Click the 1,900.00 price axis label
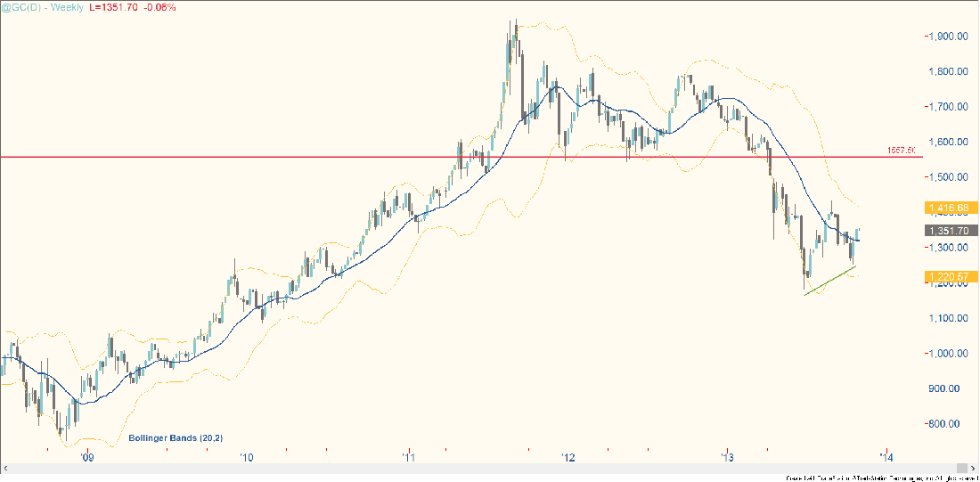This screenshot has width=980, height=482. point(948,37)
